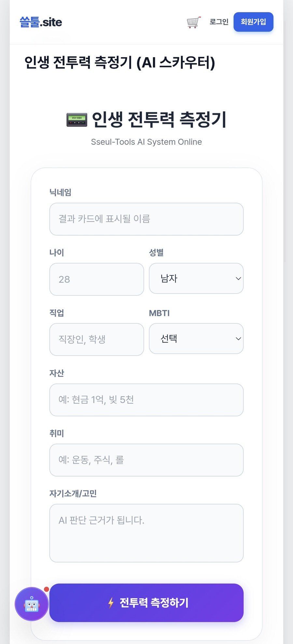The height and width of the screenshot is (644, 293).
Task: Click the calculator emoji in the title
Action: [x=76, y=120]
